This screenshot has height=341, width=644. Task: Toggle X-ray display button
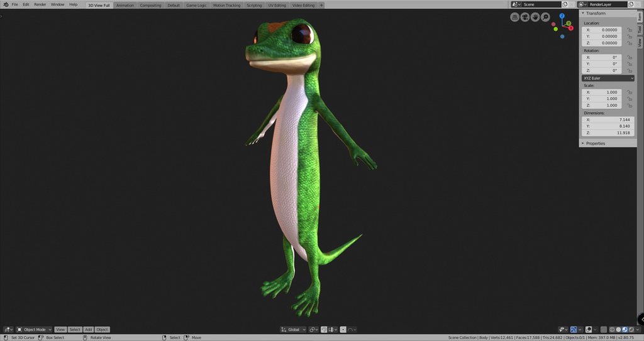coord(604,330)
